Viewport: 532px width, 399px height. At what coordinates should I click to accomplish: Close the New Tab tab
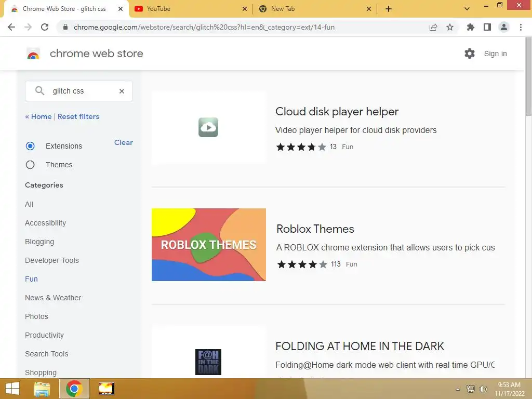(x=369, y=9)
